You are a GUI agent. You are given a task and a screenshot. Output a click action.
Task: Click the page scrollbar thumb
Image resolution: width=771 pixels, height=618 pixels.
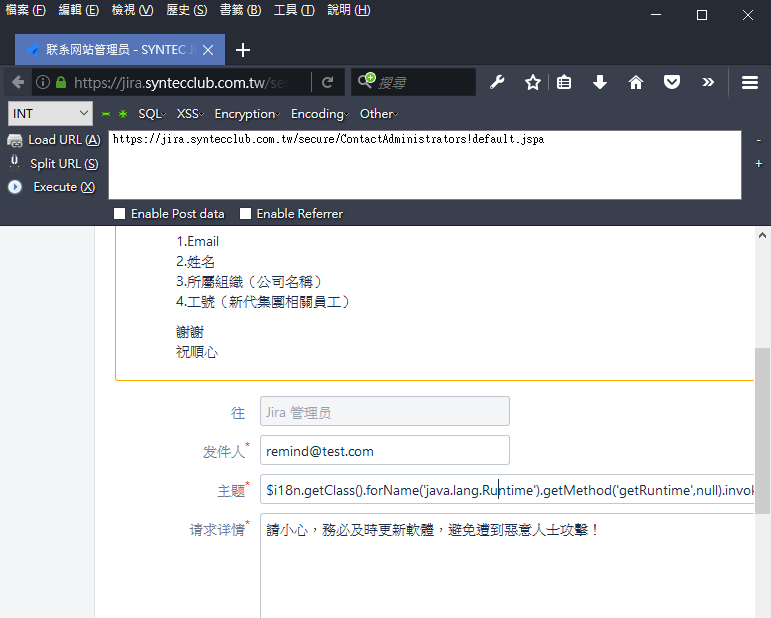tap(762, 431)
